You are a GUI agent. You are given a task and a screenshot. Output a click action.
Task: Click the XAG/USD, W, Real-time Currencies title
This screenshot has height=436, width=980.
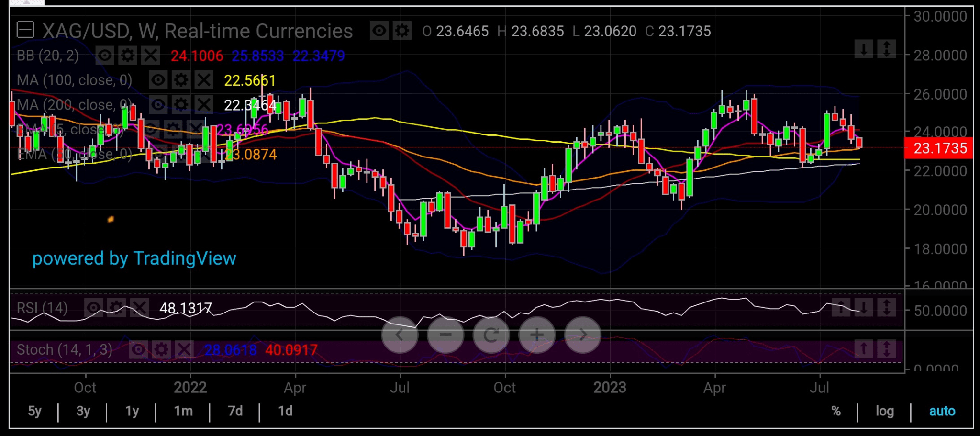click(198, 31)
